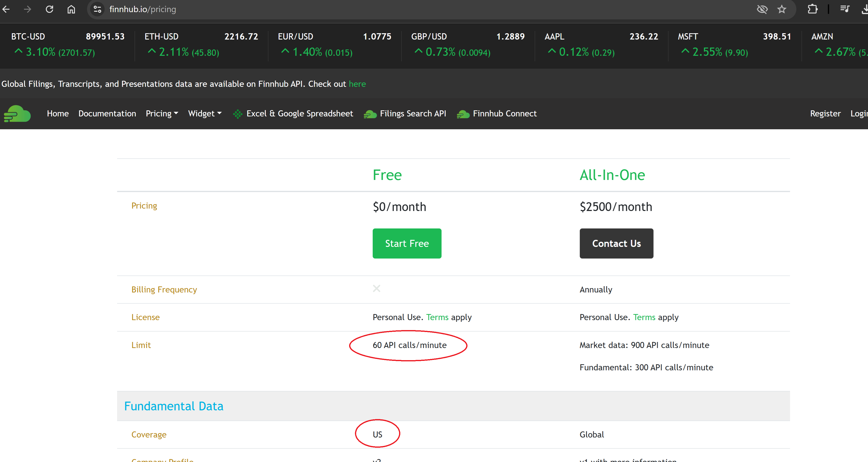
Task: Bookmark this page with the star icon
Action: 782,9
